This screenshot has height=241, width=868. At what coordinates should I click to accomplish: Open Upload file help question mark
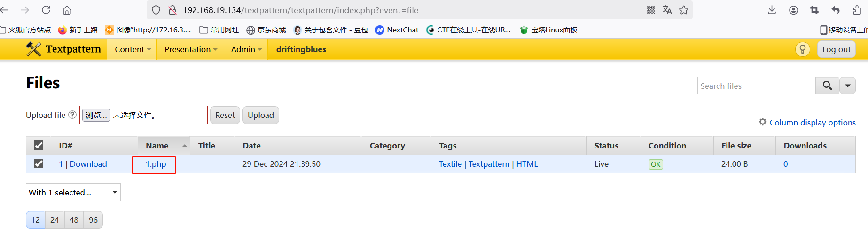72,115
